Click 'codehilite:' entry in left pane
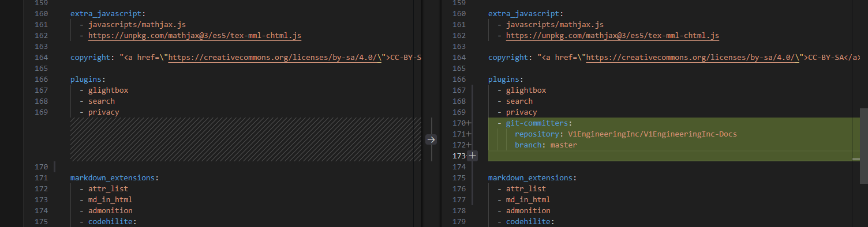The height and width of the screenshot is (227, 868). (113, 222)
